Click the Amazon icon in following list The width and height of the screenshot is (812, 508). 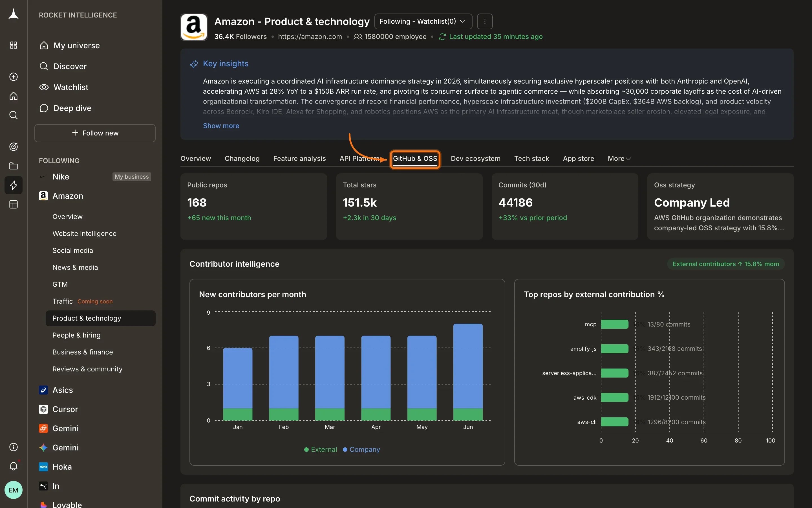43,196
